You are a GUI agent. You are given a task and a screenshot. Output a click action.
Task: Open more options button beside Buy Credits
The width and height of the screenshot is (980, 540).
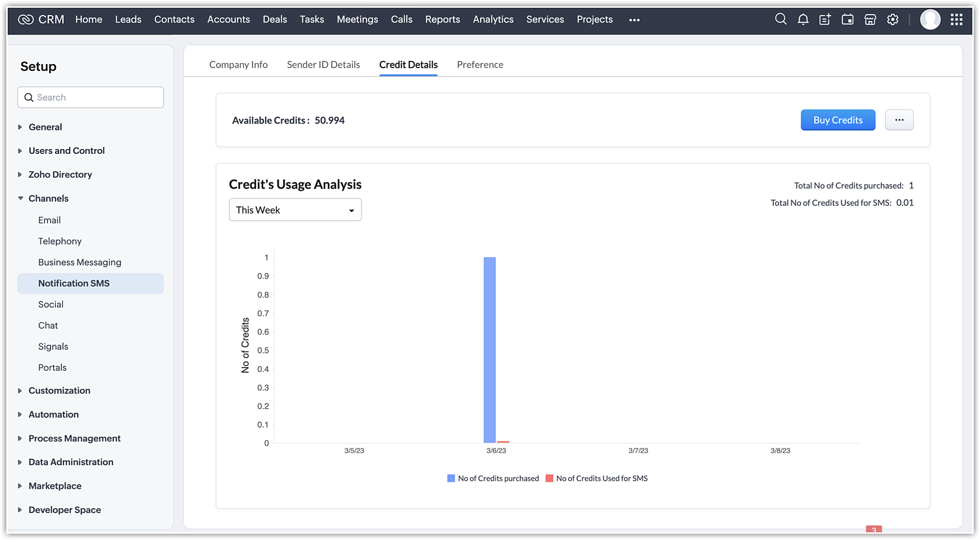point(899,120)
